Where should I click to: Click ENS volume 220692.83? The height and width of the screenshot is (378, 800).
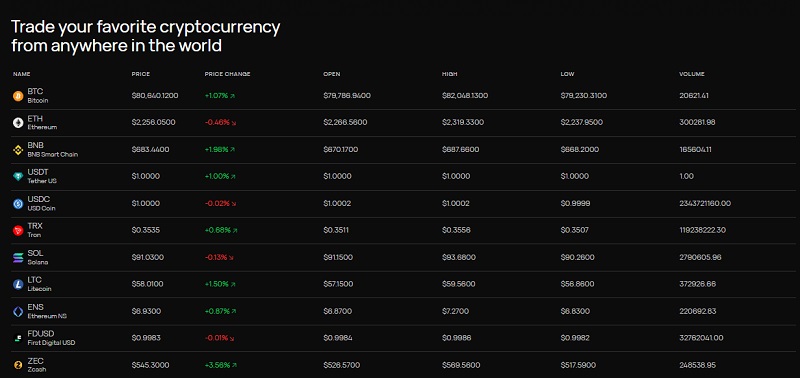697,311
